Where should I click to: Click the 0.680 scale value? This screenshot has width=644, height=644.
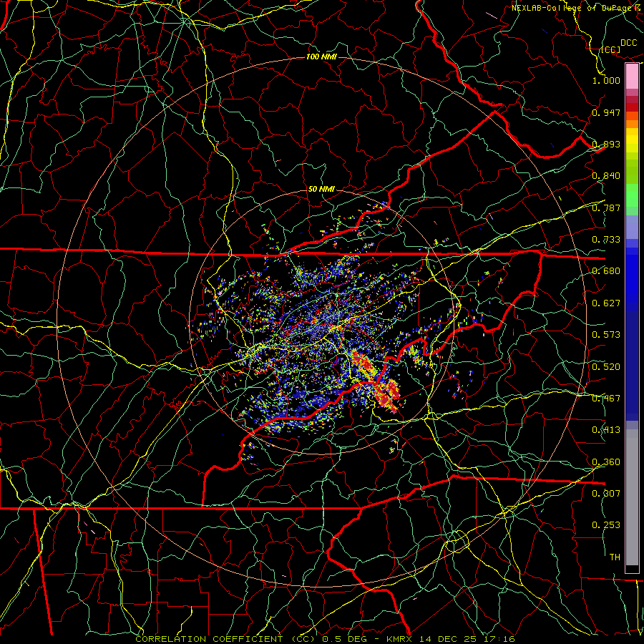pos(606,271)
